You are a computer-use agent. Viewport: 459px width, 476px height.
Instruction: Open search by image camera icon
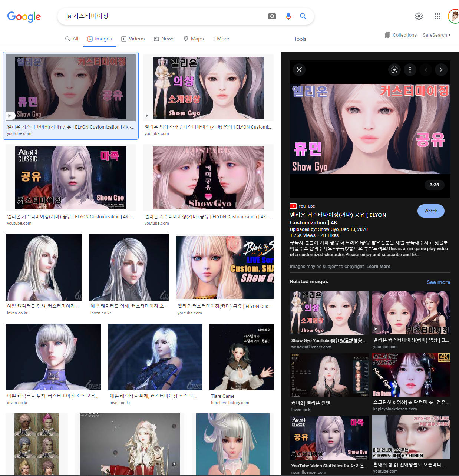click(x=272, y=16)
